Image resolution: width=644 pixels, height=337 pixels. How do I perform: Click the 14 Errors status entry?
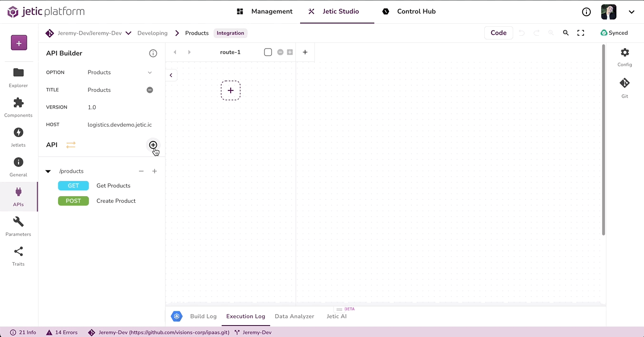pyautogui.click(x=62, y=332)
